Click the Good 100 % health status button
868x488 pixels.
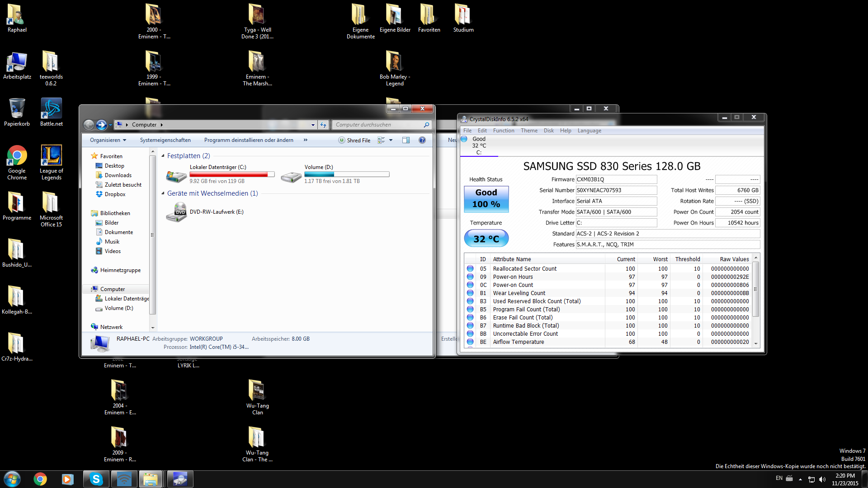pyautogui.click(x=486, y=199)
